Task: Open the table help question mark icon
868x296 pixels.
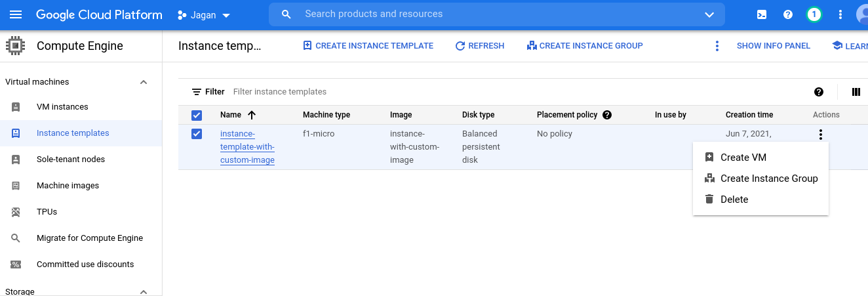Action: (x=819, y=92)
